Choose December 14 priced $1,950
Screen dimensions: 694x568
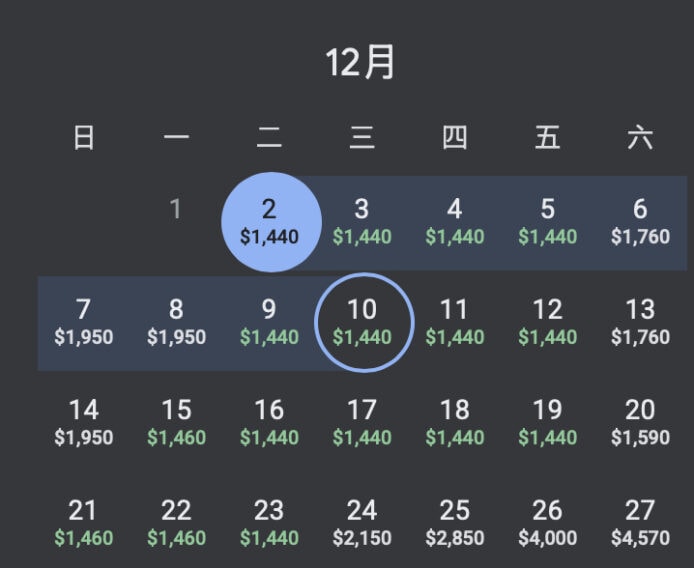pos(84,423)
